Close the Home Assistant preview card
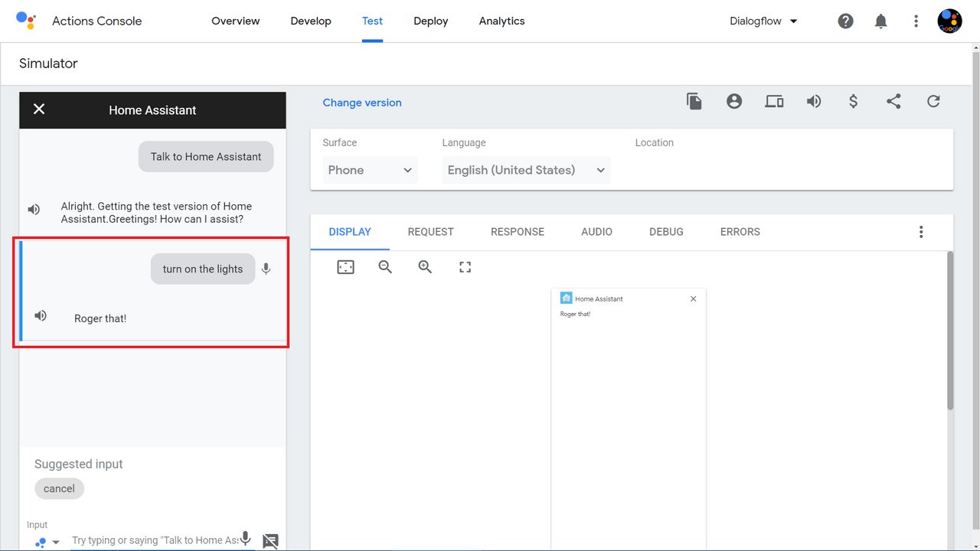The image size is (980, 551). tap(694, 298)
